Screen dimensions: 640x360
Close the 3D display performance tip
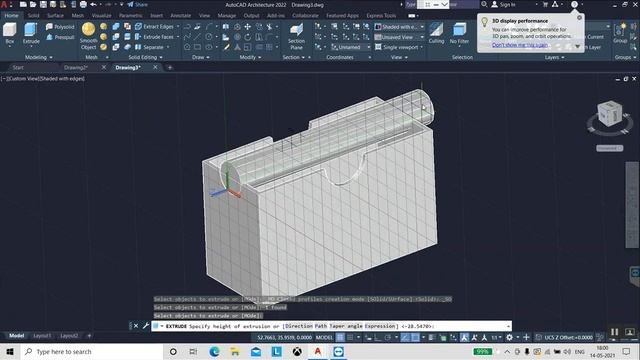tap(579, 18)
